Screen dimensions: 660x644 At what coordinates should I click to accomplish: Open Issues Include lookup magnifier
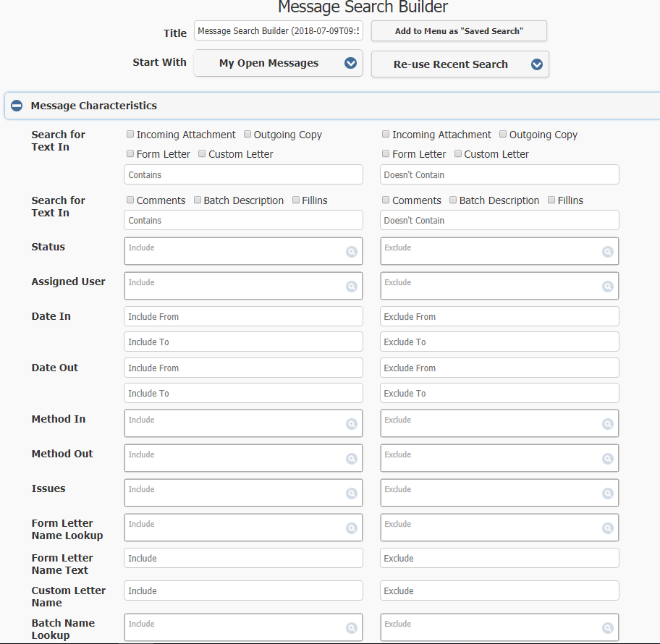352,493
